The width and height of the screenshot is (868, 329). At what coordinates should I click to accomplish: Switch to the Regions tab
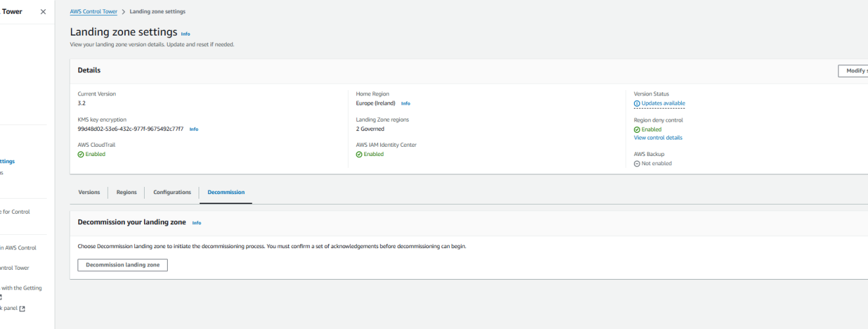point(126,192)
